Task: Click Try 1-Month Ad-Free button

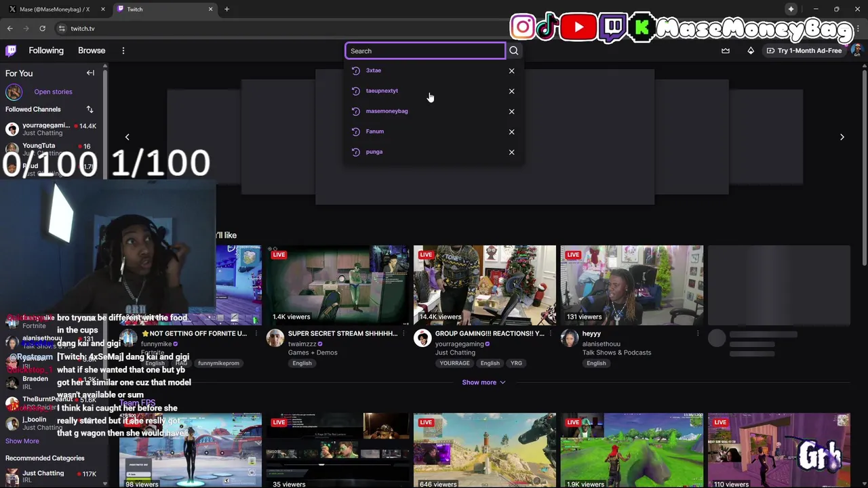Action: 804,51
